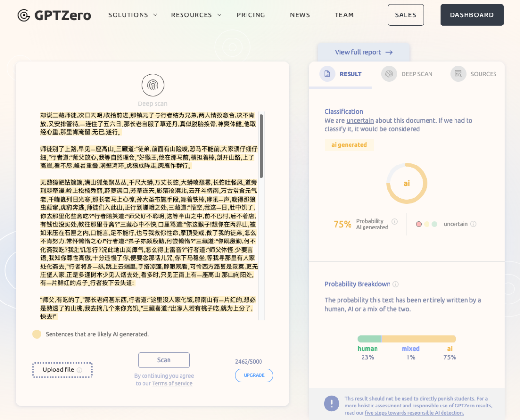Switch to the Deep Scan tab
520x420 pixels.
pyautogui.click(x=407, y=74)
